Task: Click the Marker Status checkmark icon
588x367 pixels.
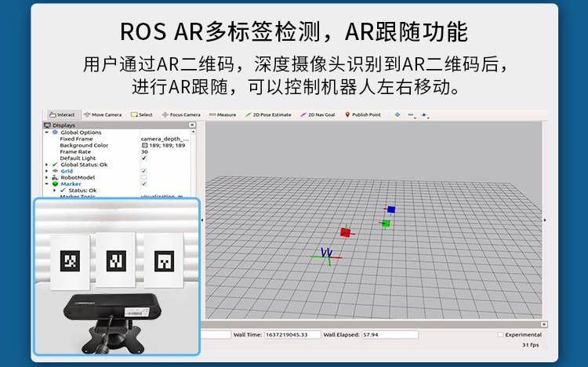Action: [x=63, y=191]
